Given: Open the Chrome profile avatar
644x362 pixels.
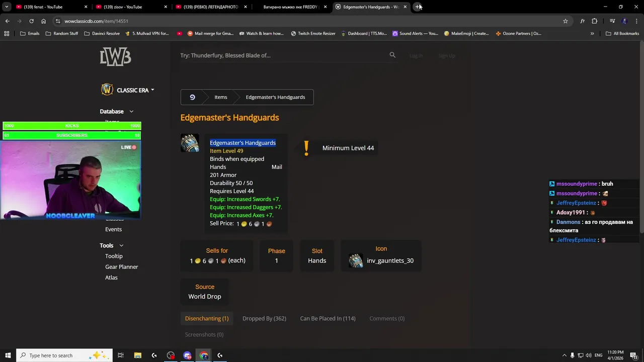Looking at the screenshot, I should 624,21.
